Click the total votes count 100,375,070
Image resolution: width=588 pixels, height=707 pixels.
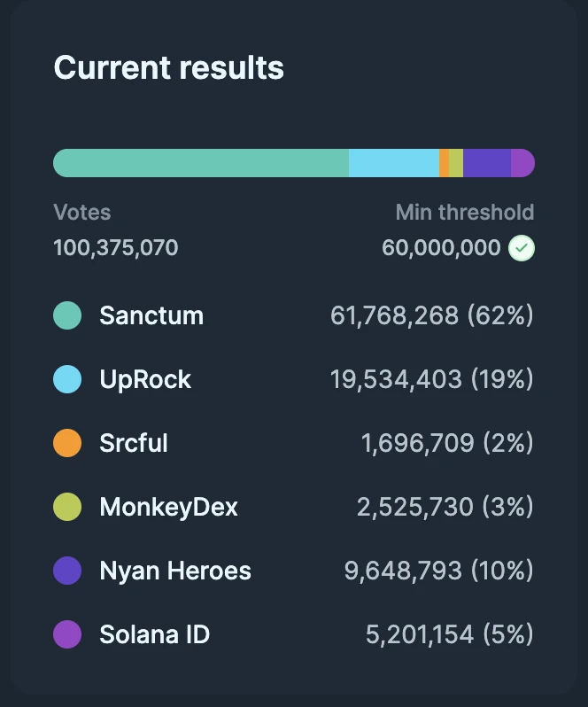tap(116, 248)
